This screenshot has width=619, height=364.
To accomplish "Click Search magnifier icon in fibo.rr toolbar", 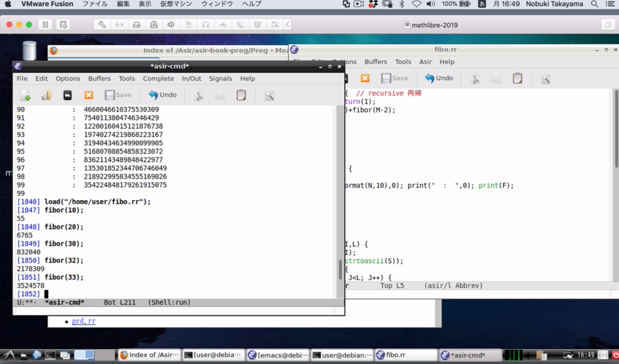I will [x=546, y=78].
